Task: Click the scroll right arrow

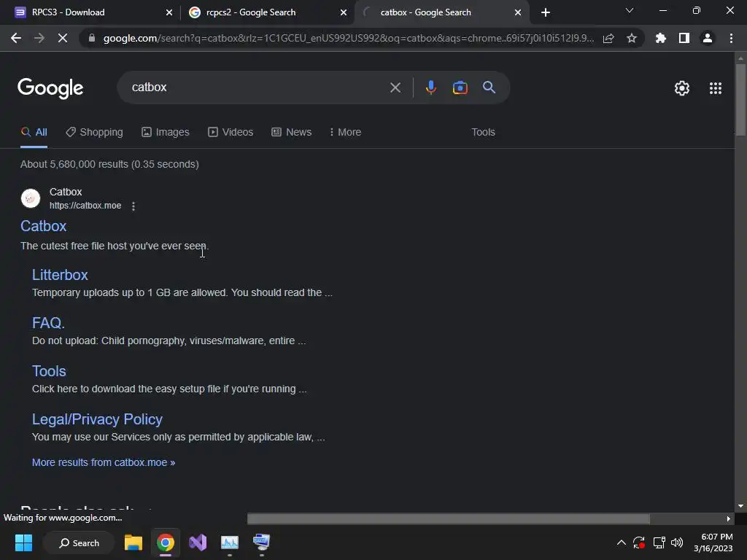Action: click(729, 518)
